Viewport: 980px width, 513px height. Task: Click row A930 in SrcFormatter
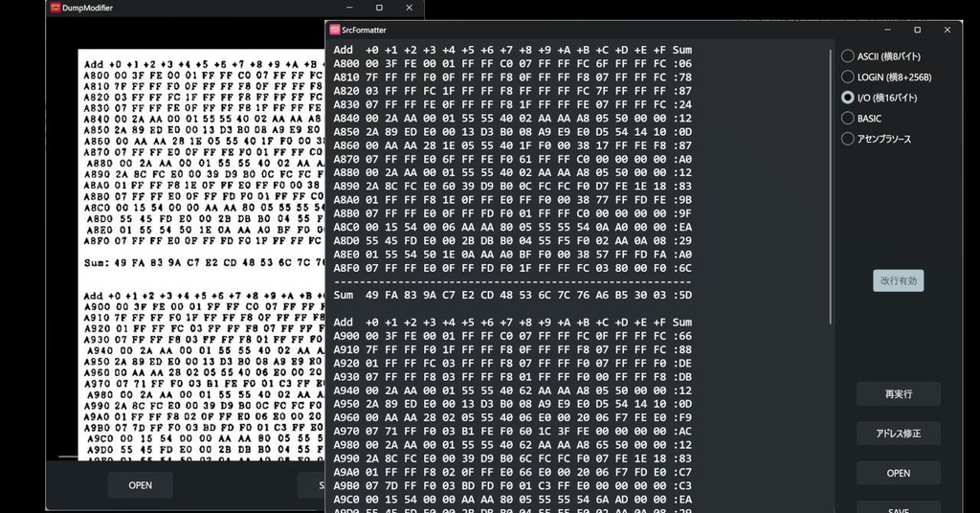[x=513, y=377]
